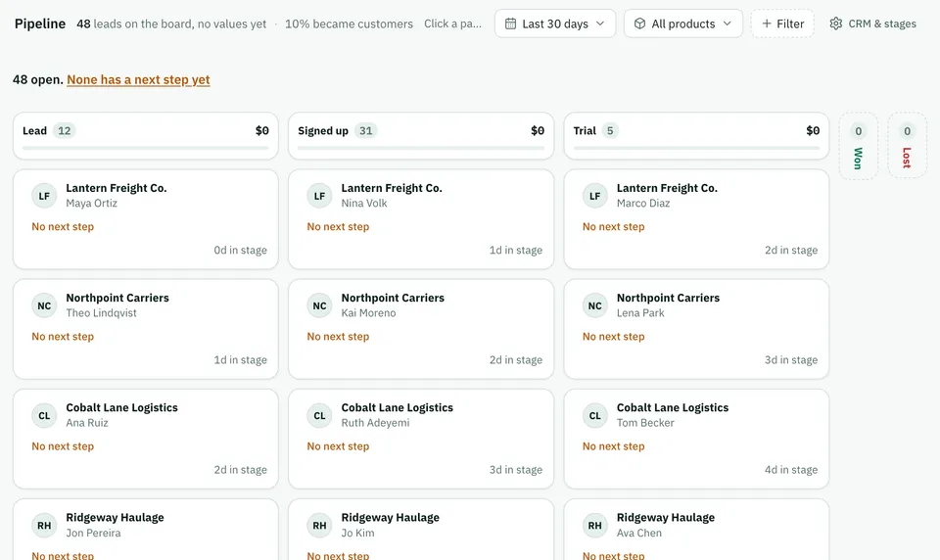Click the Lead column header

pos(146,135)
